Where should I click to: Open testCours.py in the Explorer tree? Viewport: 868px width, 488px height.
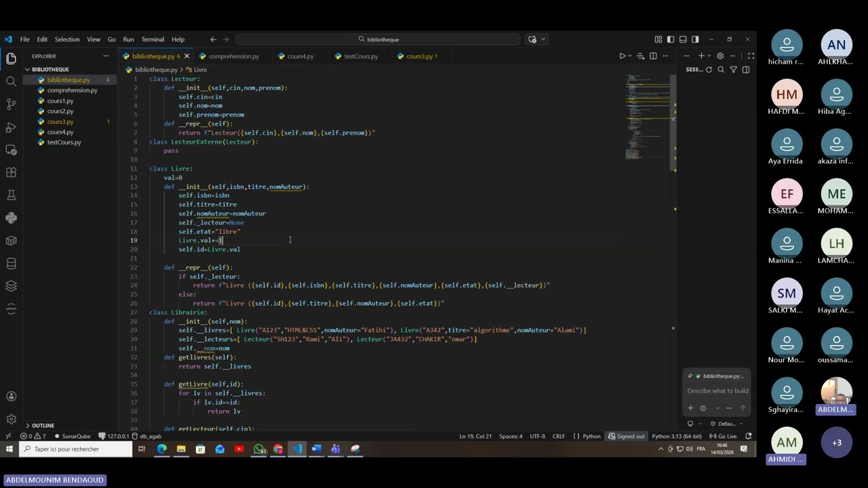[64, 142]
